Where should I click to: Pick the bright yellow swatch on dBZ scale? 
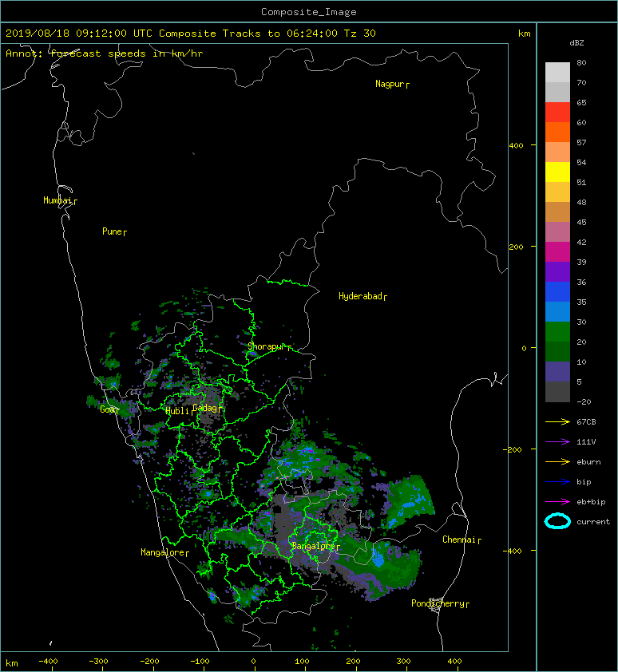[557, 172]
